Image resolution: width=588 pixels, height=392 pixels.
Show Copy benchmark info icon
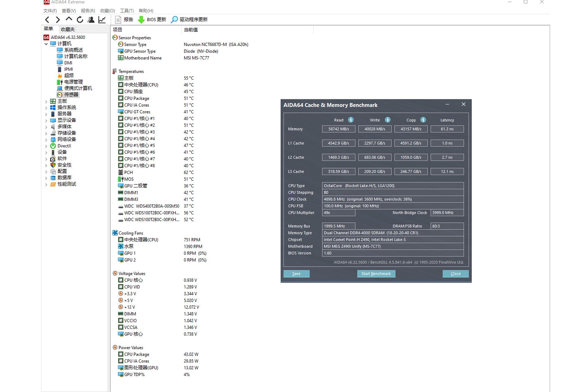tap(423, 120)
